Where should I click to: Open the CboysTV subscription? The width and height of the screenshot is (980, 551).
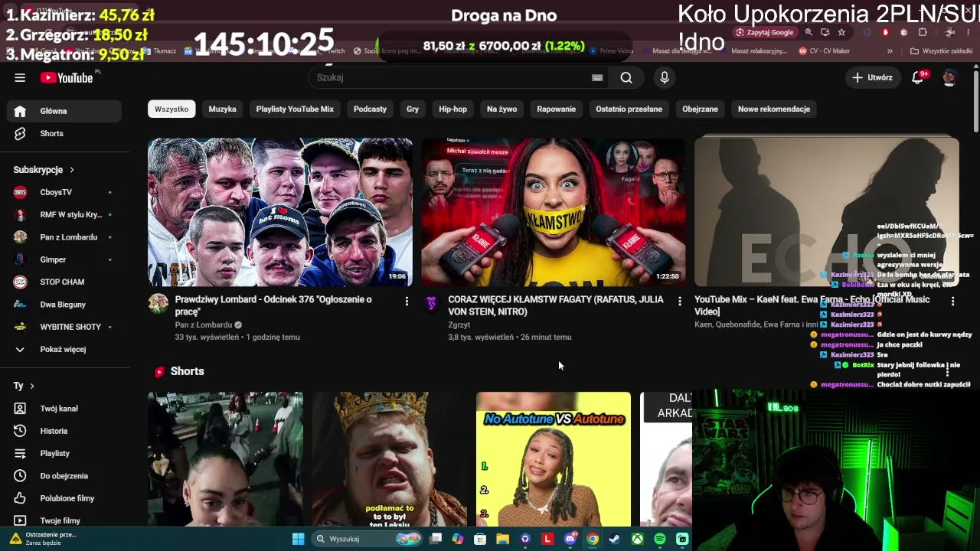64,192
